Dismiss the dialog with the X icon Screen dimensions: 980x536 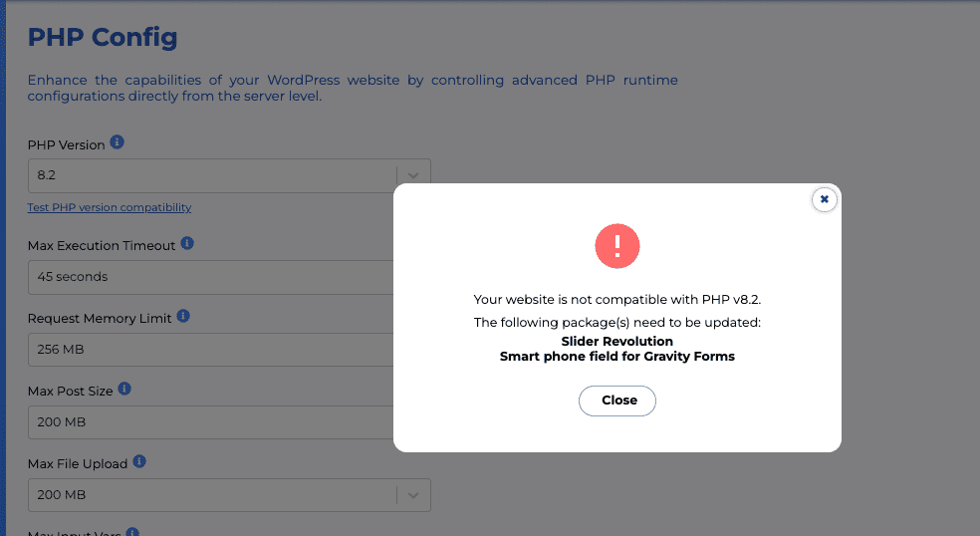[824, 199]
